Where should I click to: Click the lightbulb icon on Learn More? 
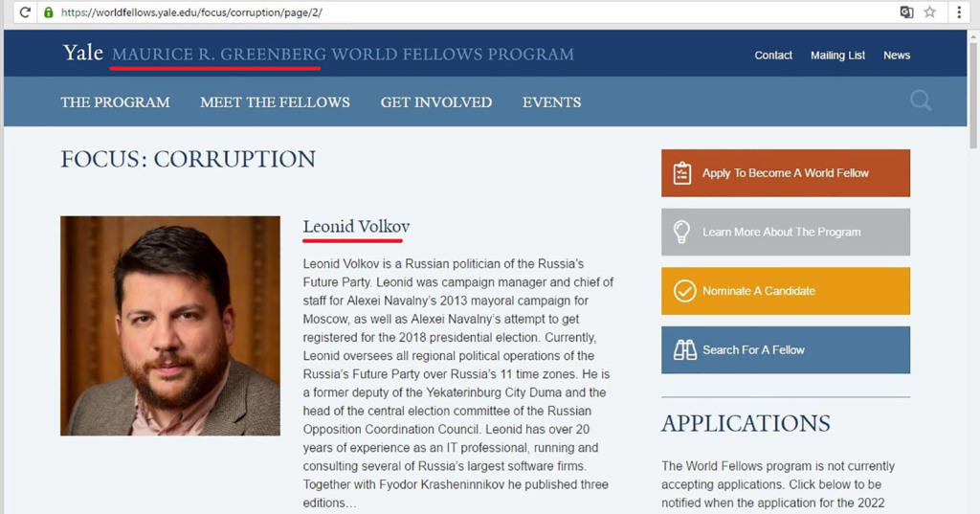(x=682, y=232)
